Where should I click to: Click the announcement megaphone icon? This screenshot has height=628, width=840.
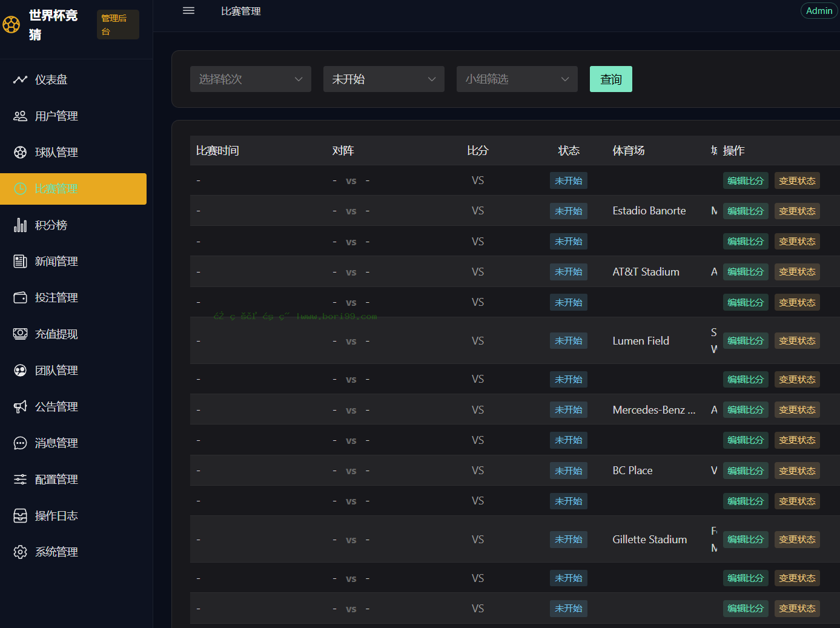point(21,406)
